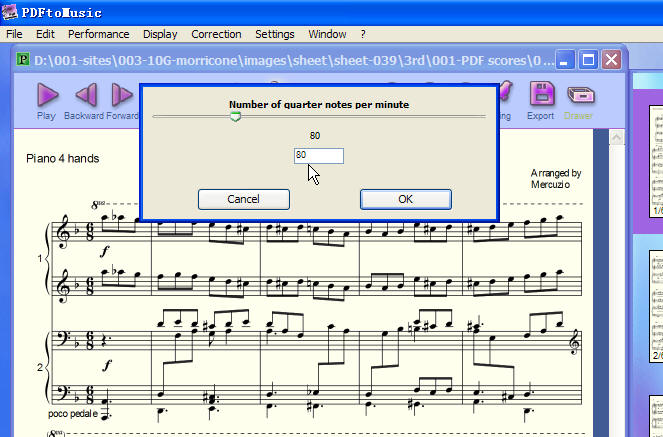This screenshot has width=663, height=437.
Task: Click the quarter notes per minute slider thumb
Action: [x=236, y=116]
